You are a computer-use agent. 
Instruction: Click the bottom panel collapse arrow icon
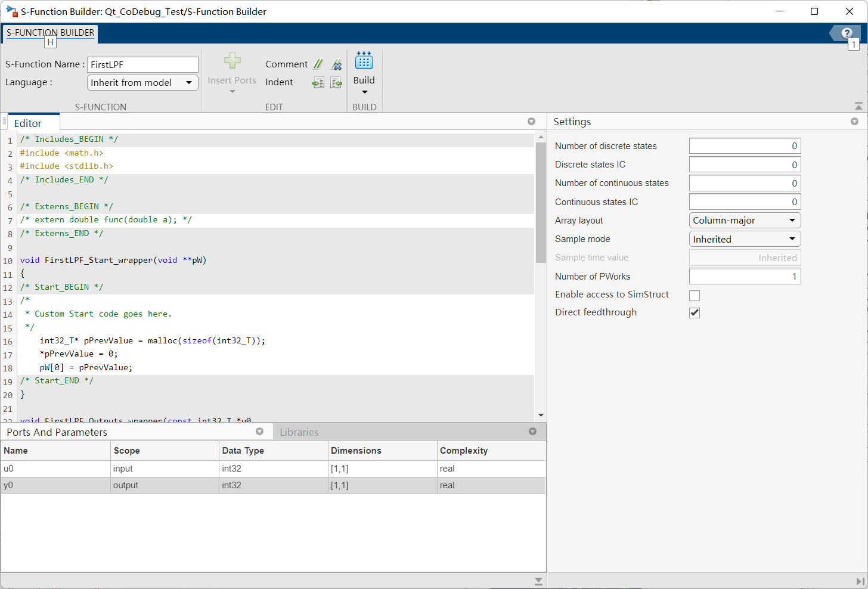coord(538,581)
